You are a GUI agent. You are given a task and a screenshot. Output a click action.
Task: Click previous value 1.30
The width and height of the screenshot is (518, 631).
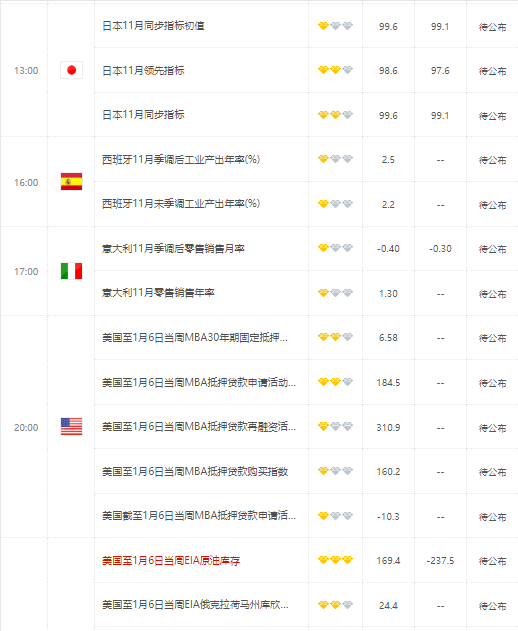(x=388, y=293)
